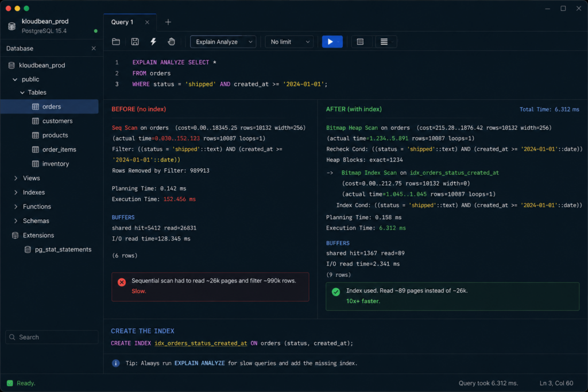Run query with blue play button

coord(332,41)
